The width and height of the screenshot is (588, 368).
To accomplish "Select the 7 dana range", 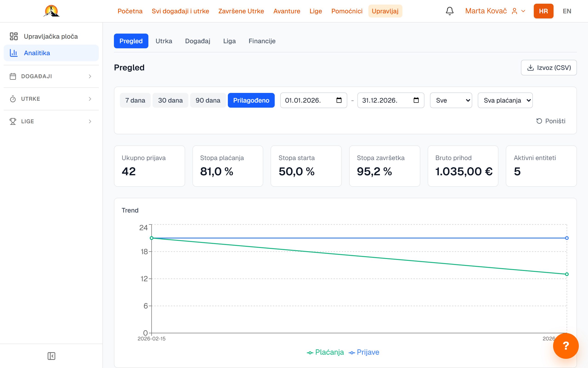I will pyautogui.click(x=135, y=100).
